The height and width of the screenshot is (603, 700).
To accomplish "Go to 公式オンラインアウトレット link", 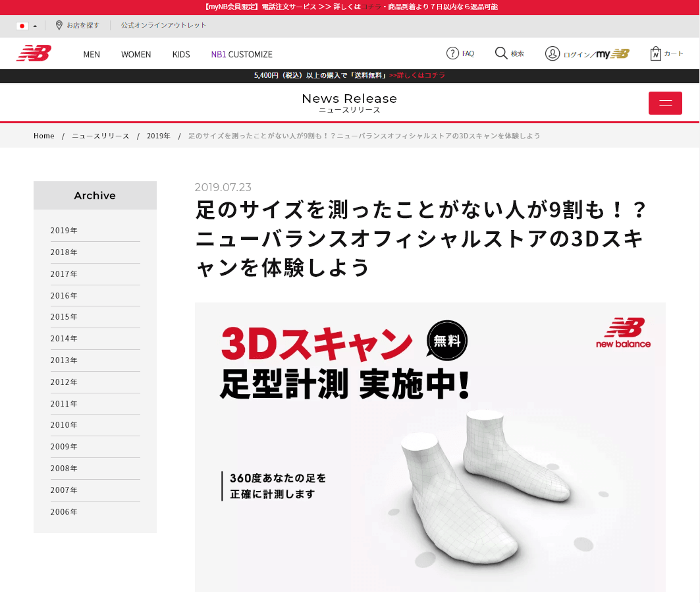I will pos(163,25).
